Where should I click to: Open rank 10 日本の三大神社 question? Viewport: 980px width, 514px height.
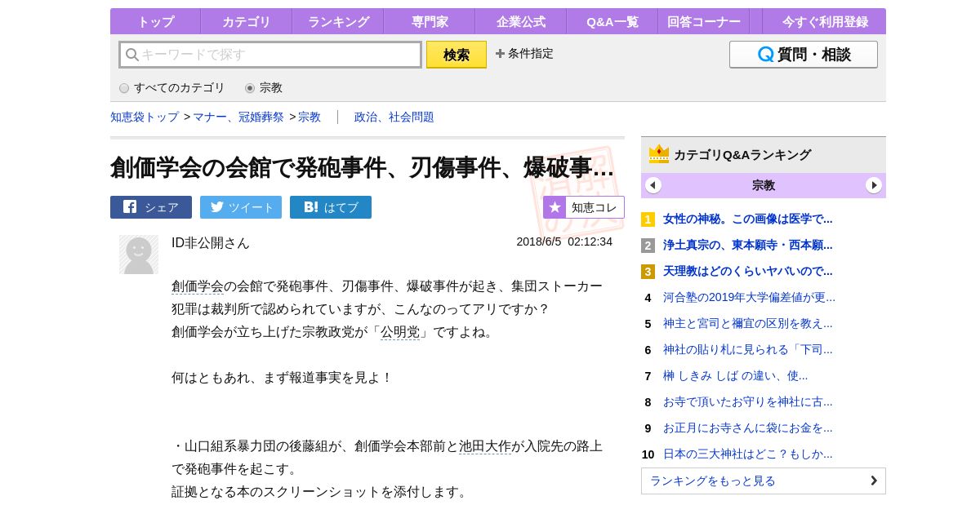point(748,454)
